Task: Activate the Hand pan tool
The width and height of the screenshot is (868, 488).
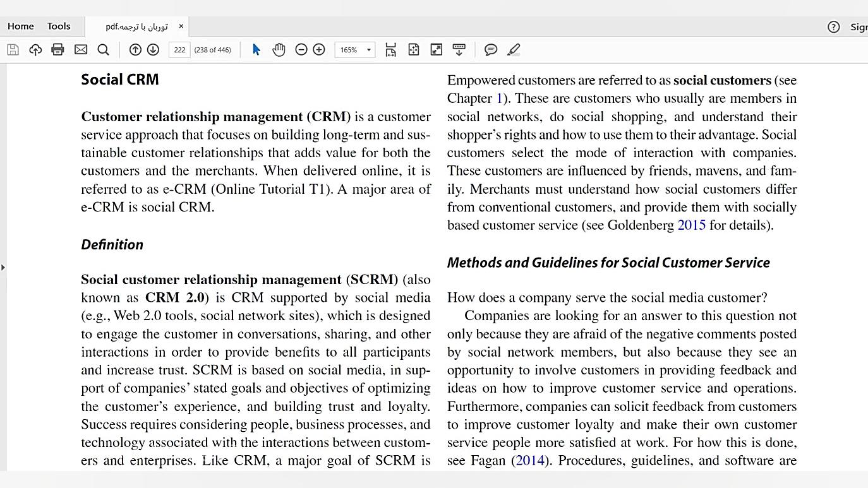Action: point(279,49)
